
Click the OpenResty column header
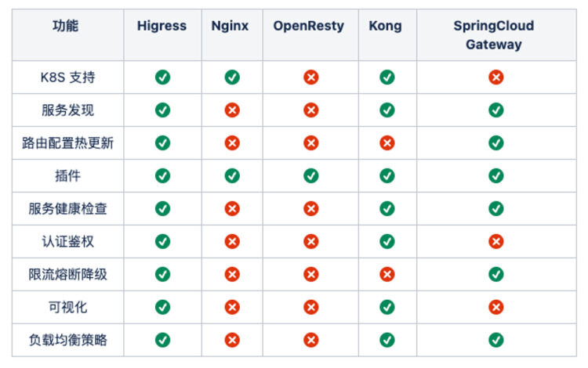point(309,26)
